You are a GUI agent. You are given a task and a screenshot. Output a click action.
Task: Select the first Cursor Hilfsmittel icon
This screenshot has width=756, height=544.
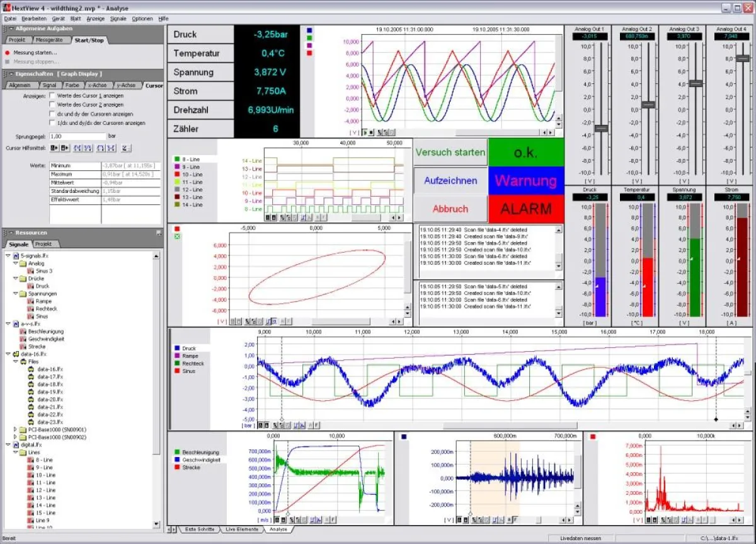(54, 148)
